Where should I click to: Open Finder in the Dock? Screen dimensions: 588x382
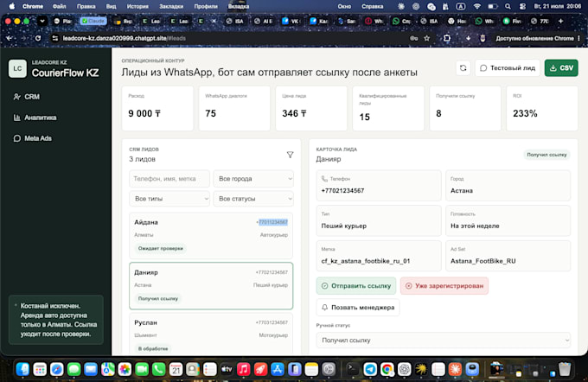point(22,369)
